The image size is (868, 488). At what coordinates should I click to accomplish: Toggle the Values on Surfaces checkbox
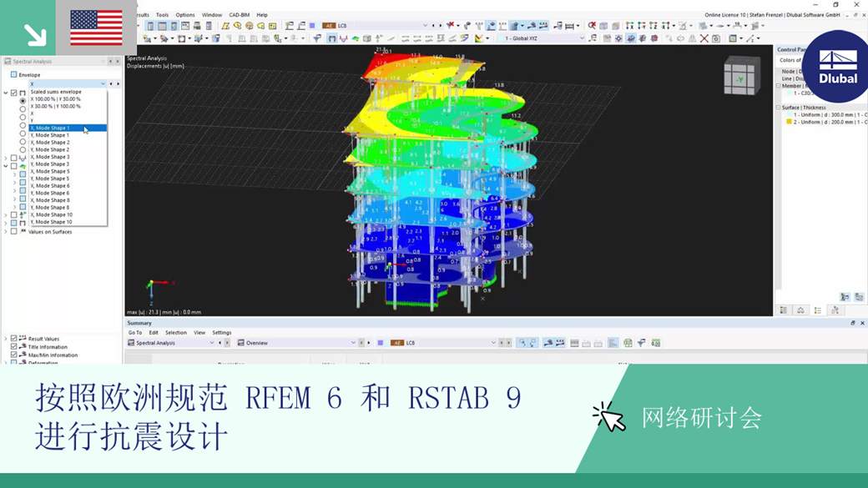click(14, 232)
